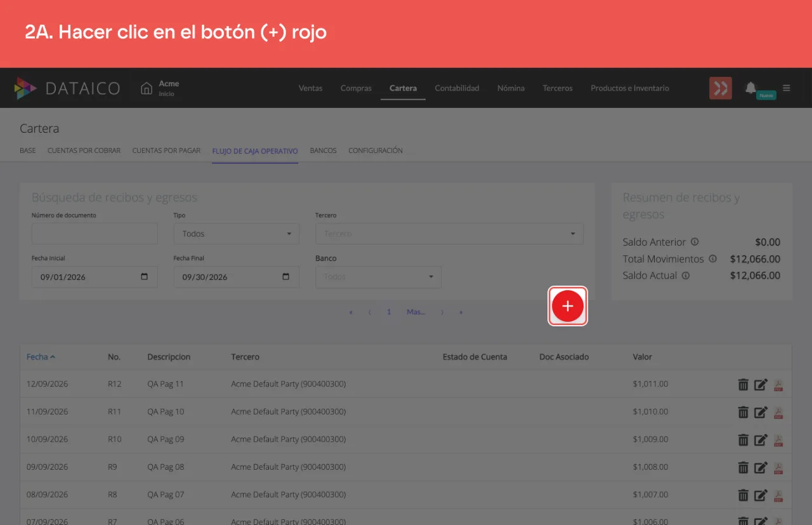Screen dimensions: 812x525
Task: Go to first page of results
Action: tap(351, 312)
